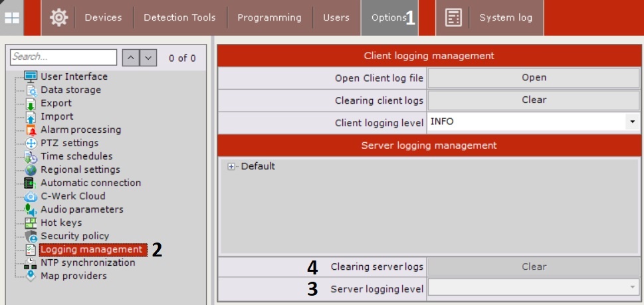The image size is (644, 305).
Task: Click the settings gear icon
Action: 58,18
